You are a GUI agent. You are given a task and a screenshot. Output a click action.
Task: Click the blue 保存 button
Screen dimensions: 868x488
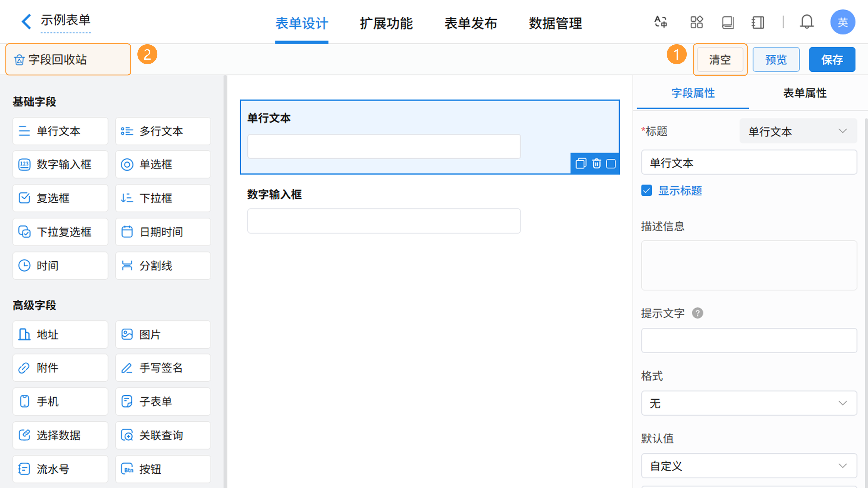pyautogui.click(x=832, y=60)
